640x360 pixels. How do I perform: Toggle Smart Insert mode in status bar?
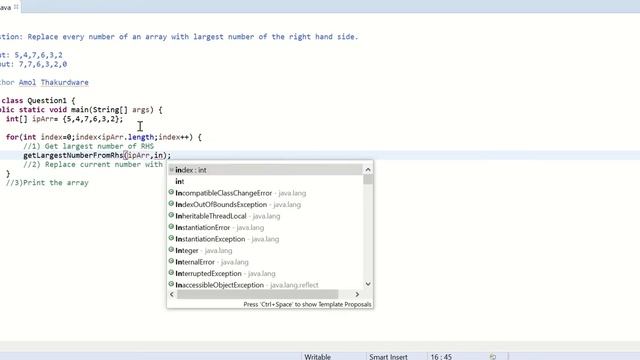(388, 357)
